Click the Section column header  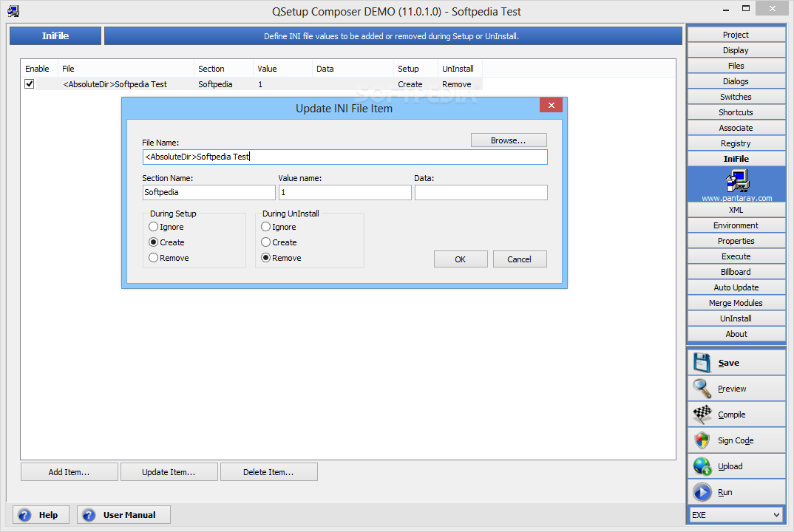[x=223, y=68]
